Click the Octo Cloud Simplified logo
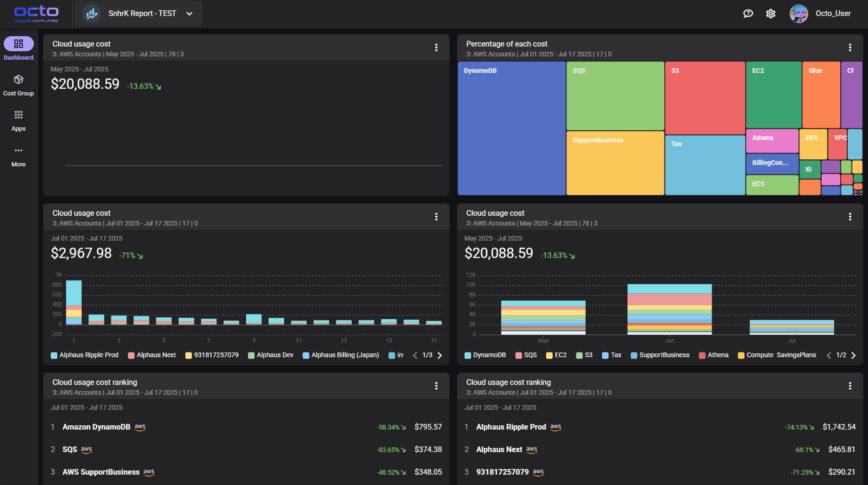The width and height of the screenshot is (868, 485). (x=36, y=14)
